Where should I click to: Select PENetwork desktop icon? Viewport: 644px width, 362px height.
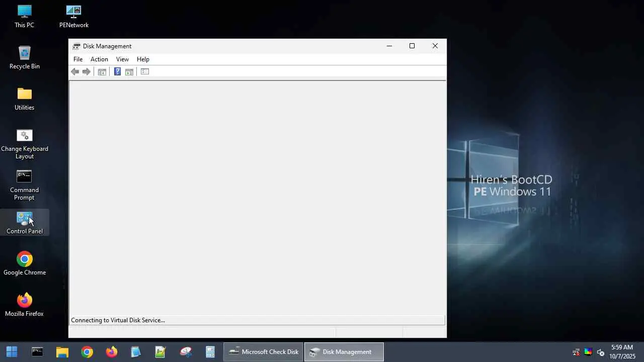(x=74, y=17)
